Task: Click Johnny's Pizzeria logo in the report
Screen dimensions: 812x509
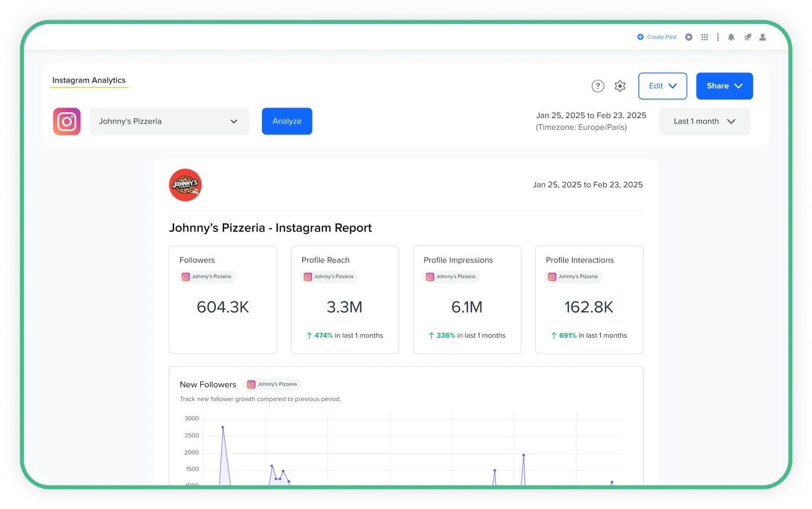Action: coord(185,185)
